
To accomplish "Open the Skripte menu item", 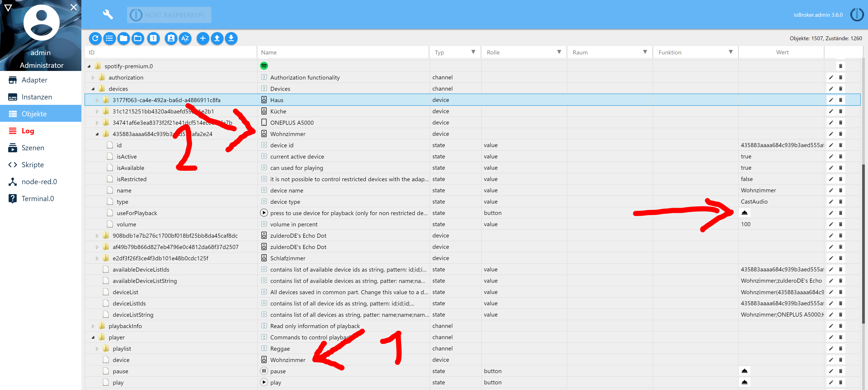I will click(33, 165).
